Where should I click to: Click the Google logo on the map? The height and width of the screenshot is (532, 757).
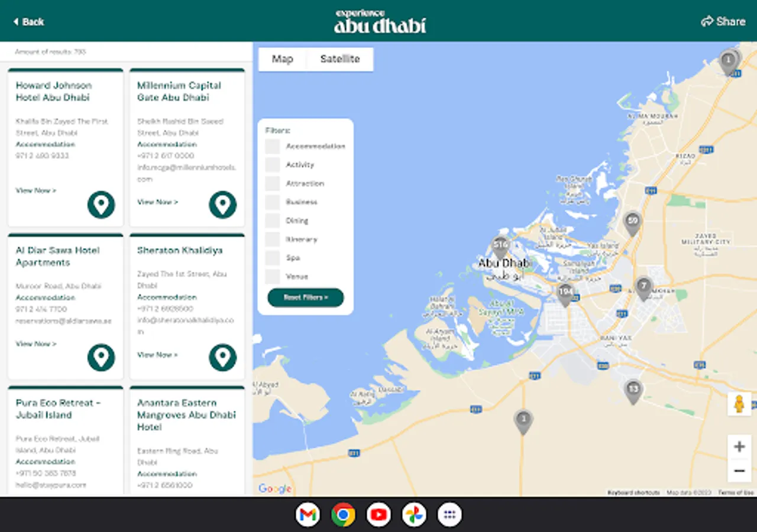(275, 489)
